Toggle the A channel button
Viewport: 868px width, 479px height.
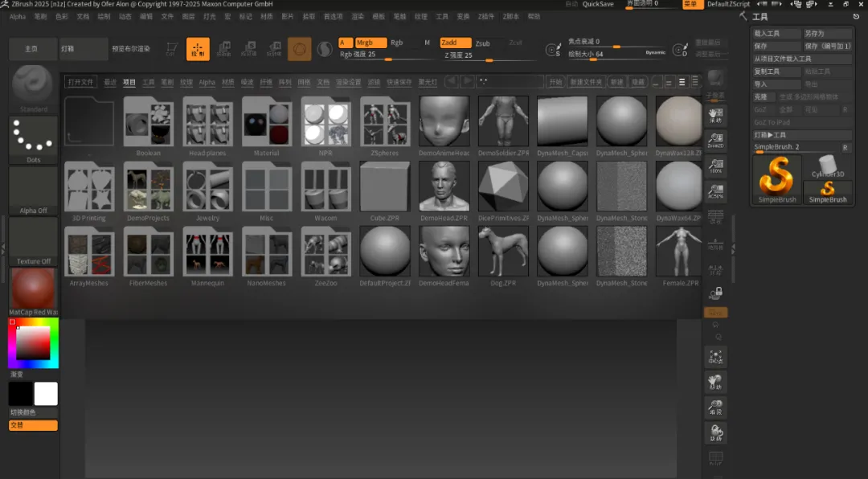[346, 43]
